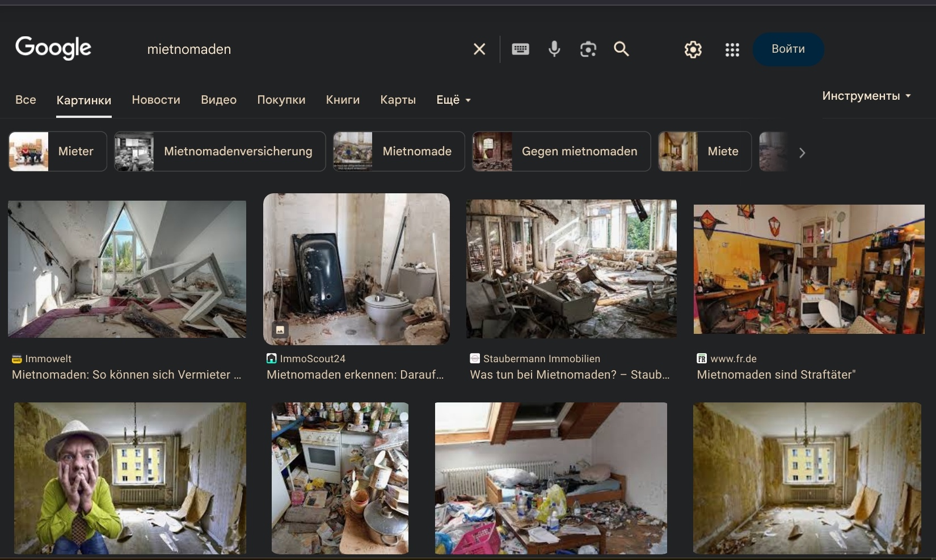Open link 'Mietnomaden: So können sich Vermieter'
This screenshot has height=560, width=936.
(127, 375)
